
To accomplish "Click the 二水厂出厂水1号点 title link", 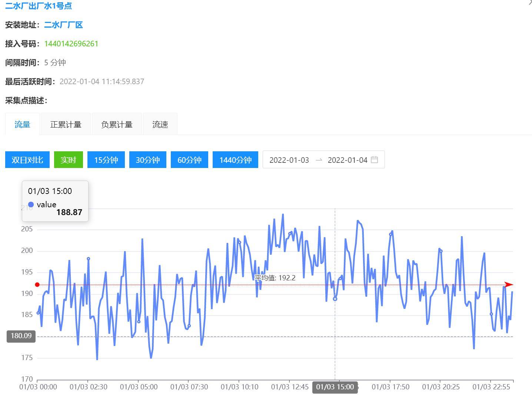I will point(39,6).
